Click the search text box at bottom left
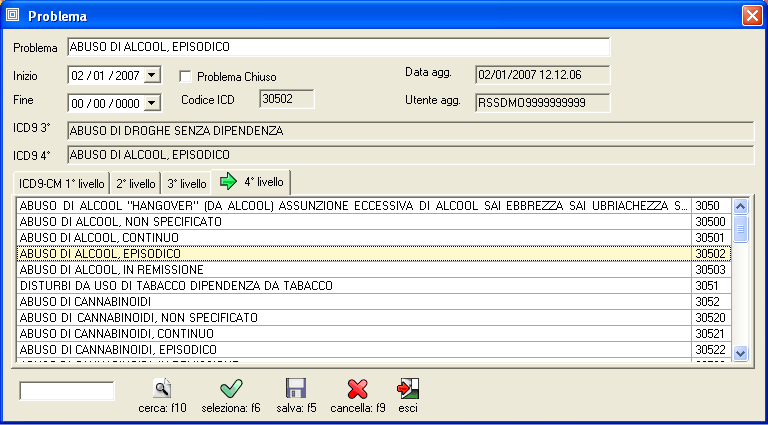The height and width of the screenshot is (425, 768). tap(67, 390)
